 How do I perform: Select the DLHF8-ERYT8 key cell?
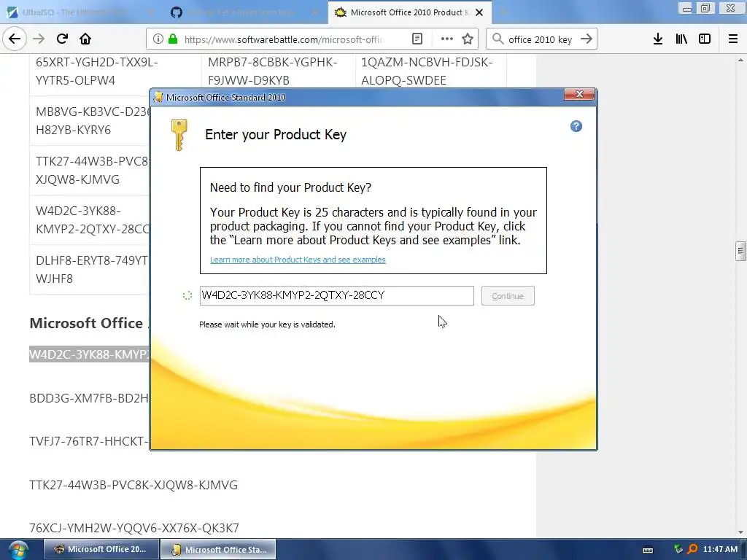click(90, 270)
